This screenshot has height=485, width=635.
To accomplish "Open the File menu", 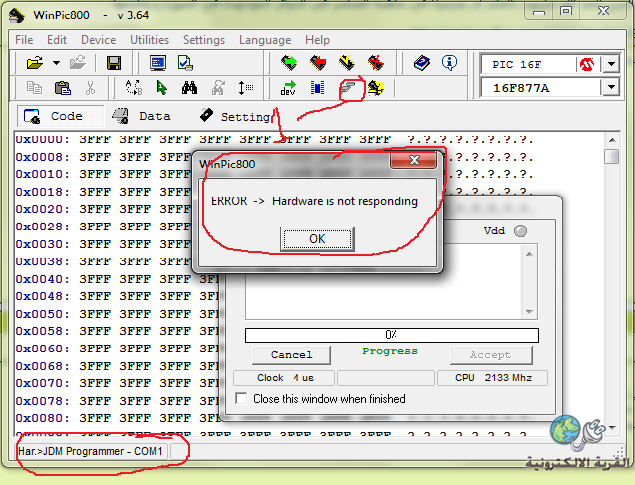I will click(x=24, y=40).
